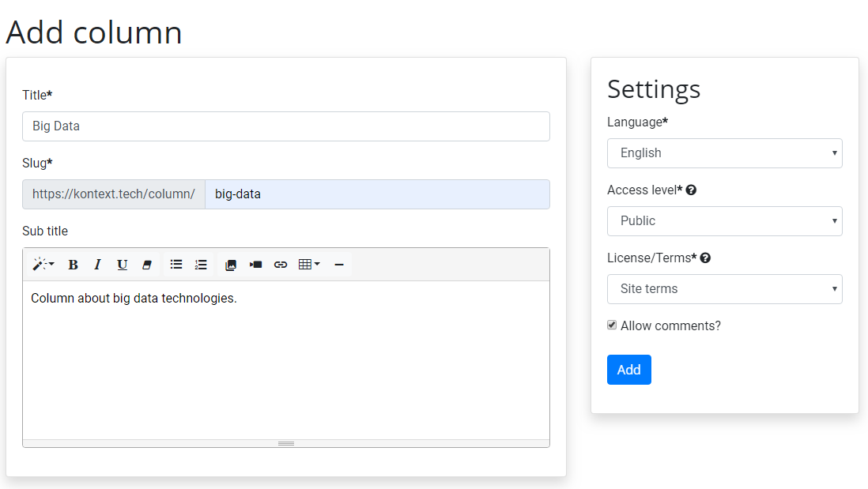The height and width of the screenshot is (489, 868).
Task: Show help for Access level
Action: click(691, 190)
